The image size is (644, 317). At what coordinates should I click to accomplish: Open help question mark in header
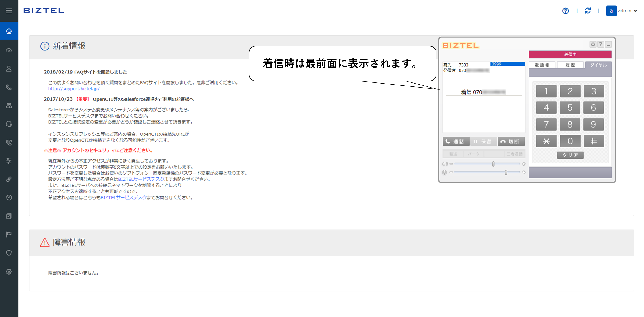565,11
